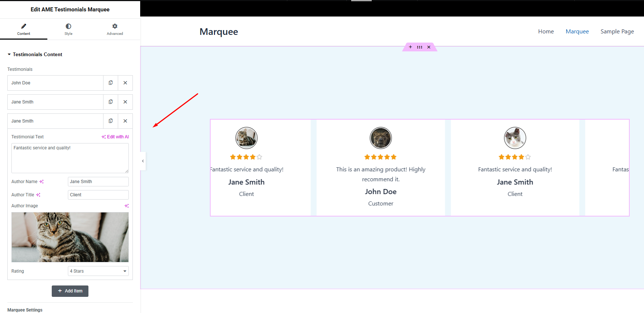Click the AI sparkle icon beside Author Name

click(x=41, y=182)
